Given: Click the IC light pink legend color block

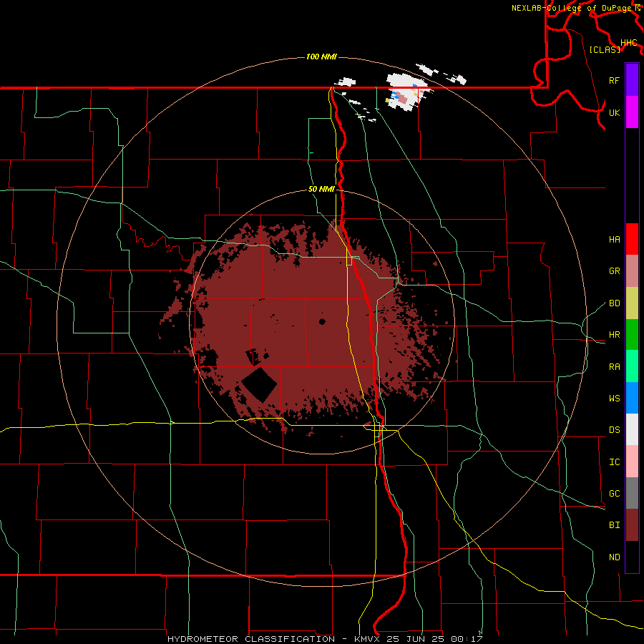Looking at the screenshot, I should [632, 462].
